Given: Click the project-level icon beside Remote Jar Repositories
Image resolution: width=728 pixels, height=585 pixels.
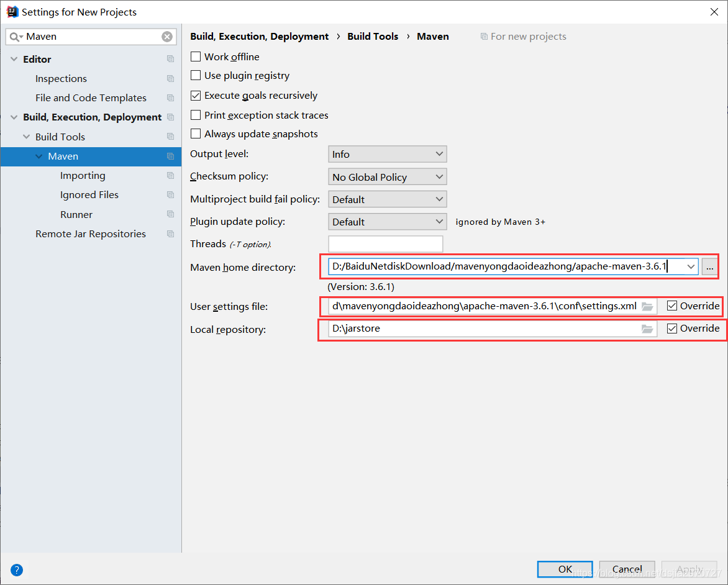Looking at the screenshot, I should click(170, 234).
